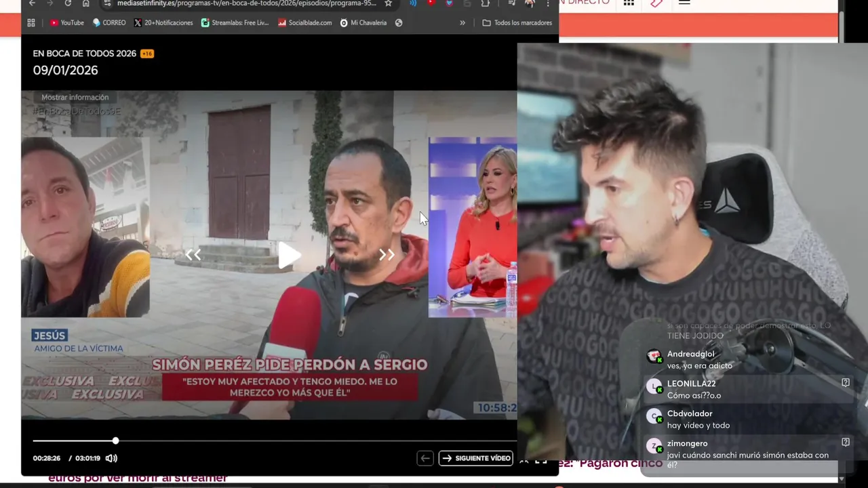Click LEONILLA22's chat avatar
The height and width of the screenshot is (488, 868).
[x=654, y=387]
